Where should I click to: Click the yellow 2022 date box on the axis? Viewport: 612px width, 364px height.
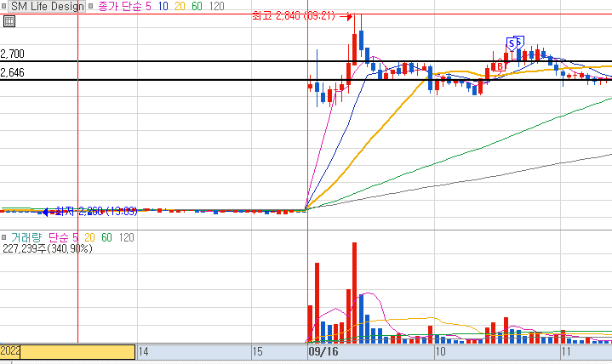(x=67, y=351)
